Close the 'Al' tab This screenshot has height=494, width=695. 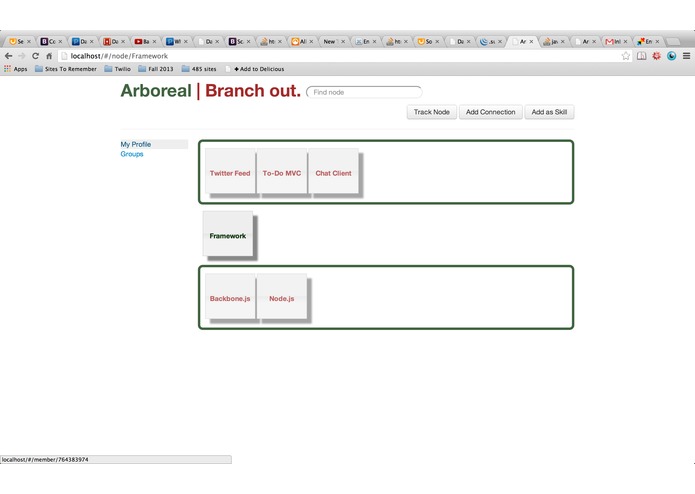click(311, 41)
